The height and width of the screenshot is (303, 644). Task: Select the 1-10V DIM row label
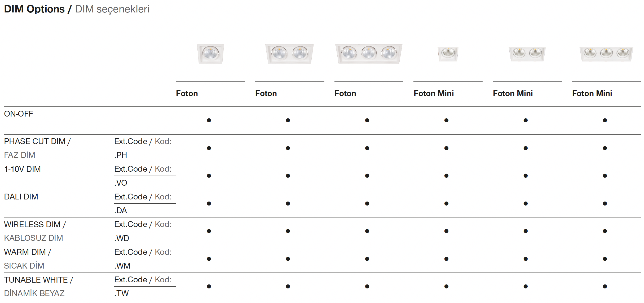(x=23, y=169)
